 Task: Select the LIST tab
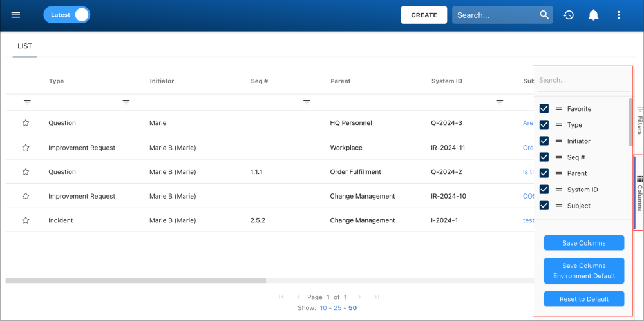[x=24, y=46]
